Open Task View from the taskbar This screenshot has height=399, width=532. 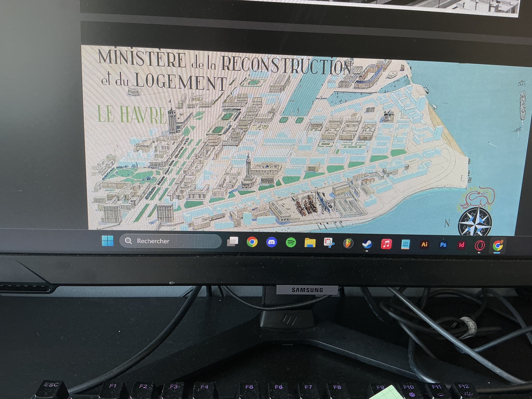click(x=233, y=241)
